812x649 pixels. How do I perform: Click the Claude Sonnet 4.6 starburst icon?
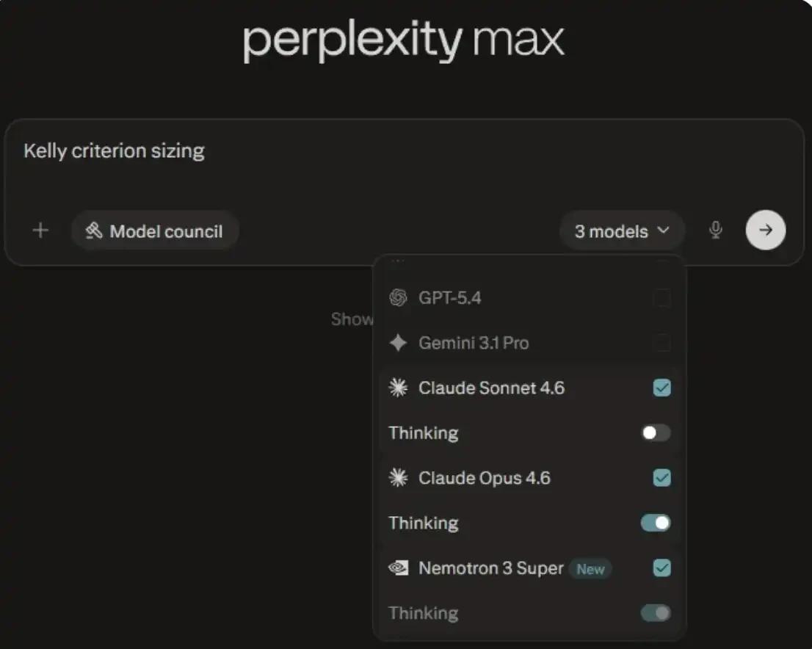tap(398, 388)
